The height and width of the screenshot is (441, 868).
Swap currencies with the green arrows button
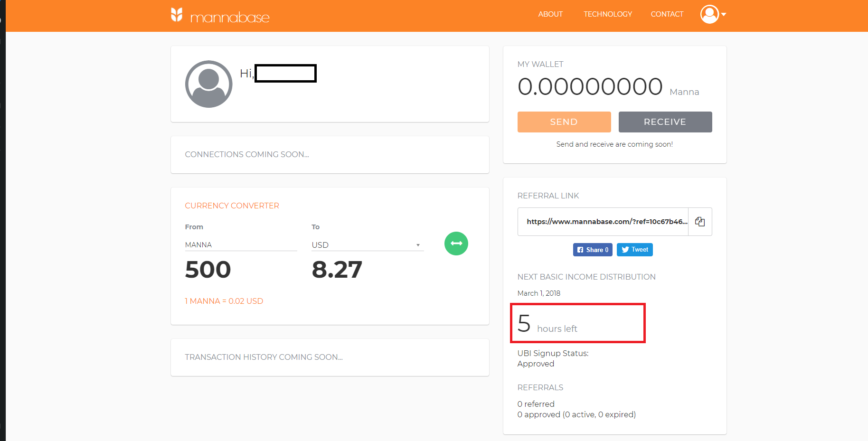pos(456,244)
